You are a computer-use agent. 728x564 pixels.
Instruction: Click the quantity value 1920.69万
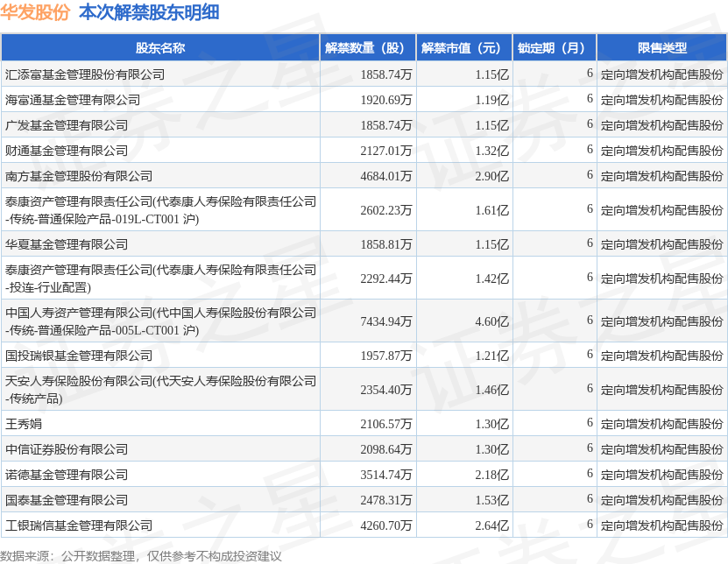click(386, 100)
